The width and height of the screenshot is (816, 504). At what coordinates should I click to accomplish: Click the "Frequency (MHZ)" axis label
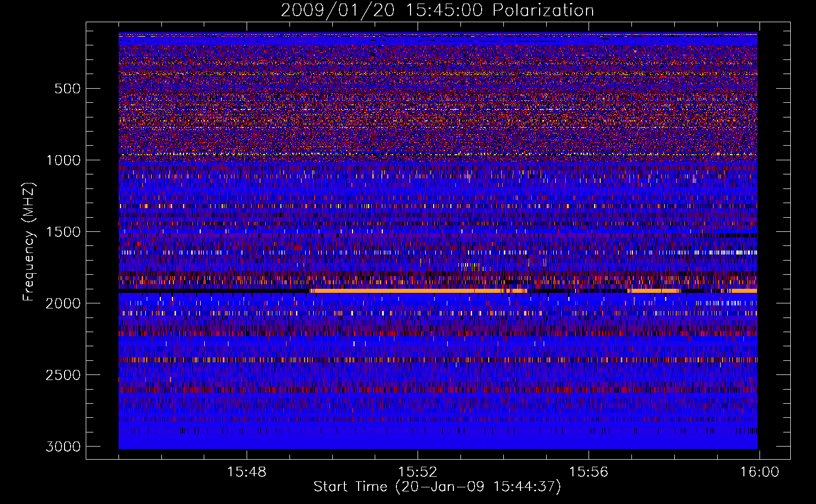(x=29, y=242)
